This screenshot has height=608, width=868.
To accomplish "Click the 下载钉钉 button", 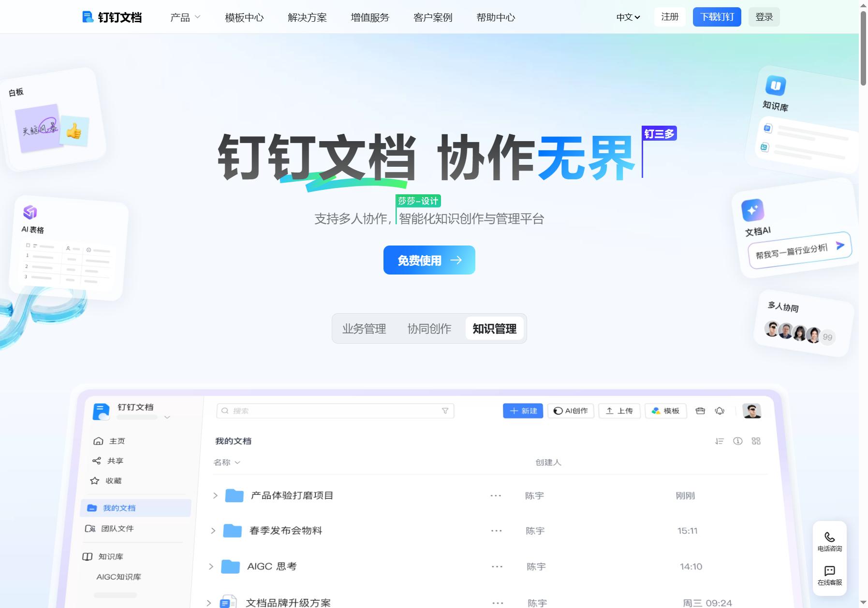I will point(717,17).
